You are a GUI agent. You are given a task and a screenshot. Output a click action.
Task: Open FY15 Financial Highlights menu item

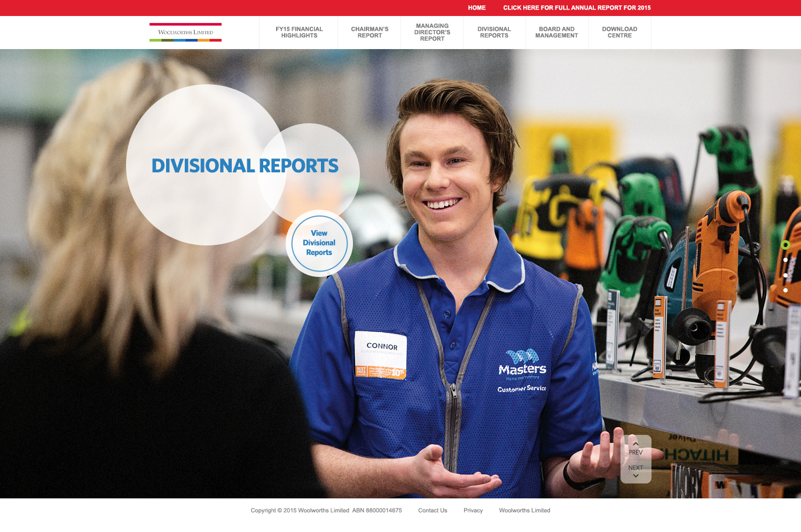[299, 33]
